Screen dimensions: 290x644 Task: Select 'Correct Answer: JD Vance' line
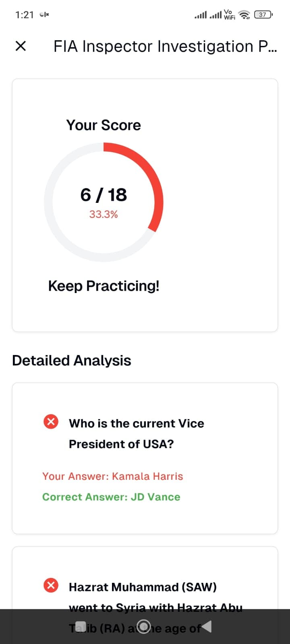111,497
